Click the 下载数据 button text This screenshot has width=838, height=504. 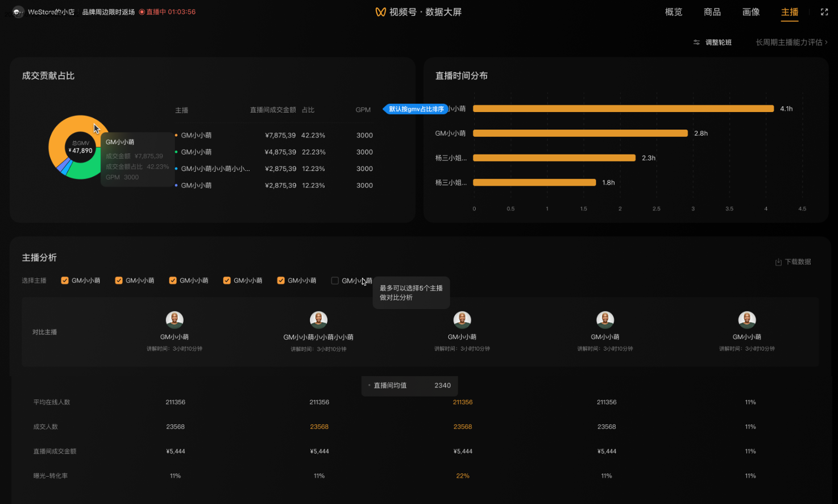798,262
